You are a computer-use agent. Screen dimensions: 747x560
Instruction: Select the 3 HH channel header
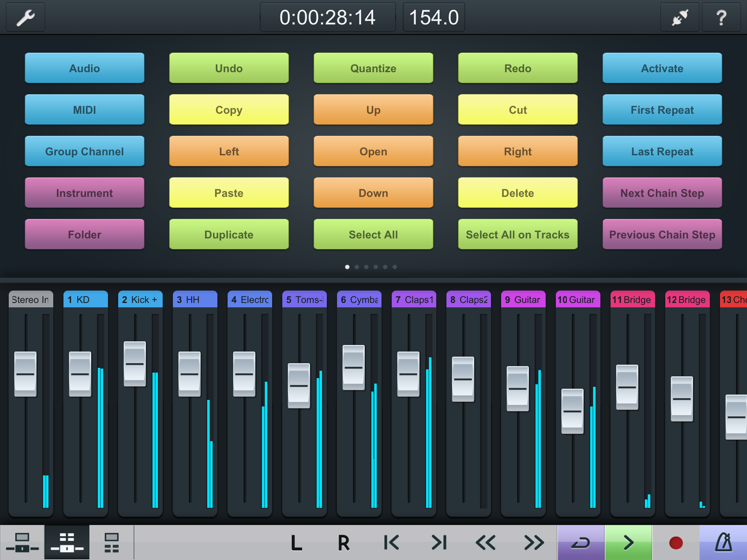195,300
